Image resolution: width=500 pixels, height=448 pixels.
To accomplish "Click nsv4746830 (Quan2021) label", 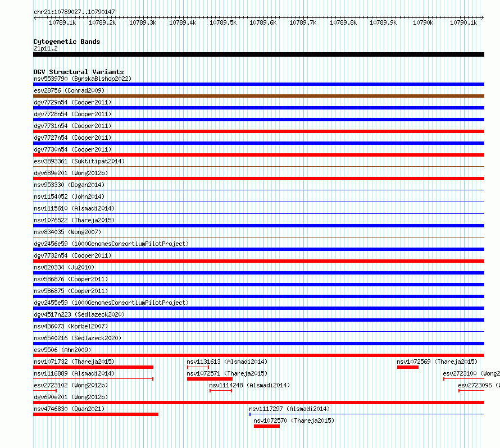I will click(69, 409).
